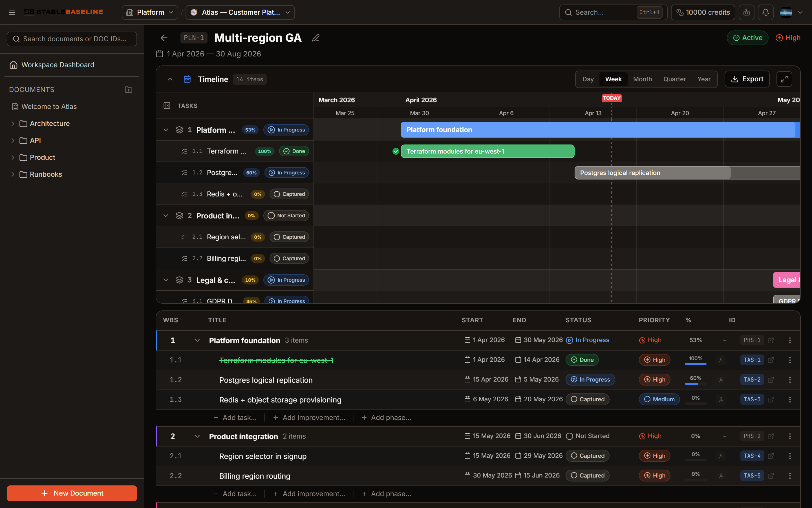The height and width of the screenshot is (508, 812).
Task: Open TAS-1 external link icon
Action: click(x=771, y=360)
